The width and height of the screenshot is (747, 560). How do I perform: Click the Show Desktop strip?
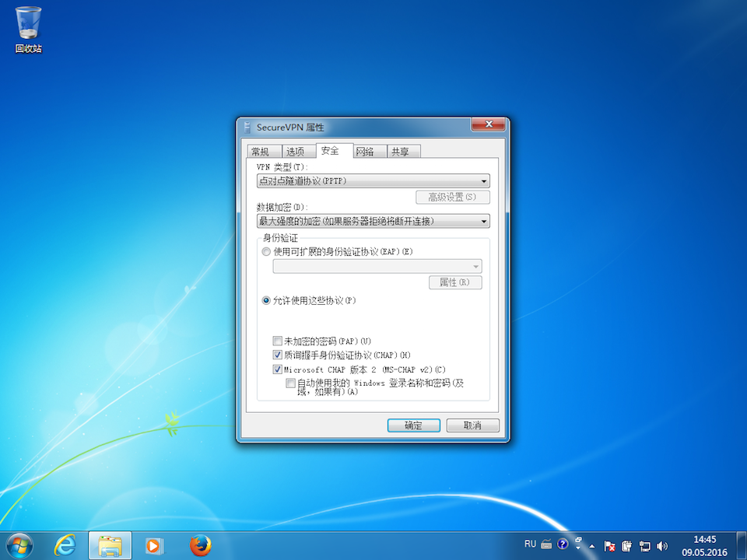click(742, 546)
